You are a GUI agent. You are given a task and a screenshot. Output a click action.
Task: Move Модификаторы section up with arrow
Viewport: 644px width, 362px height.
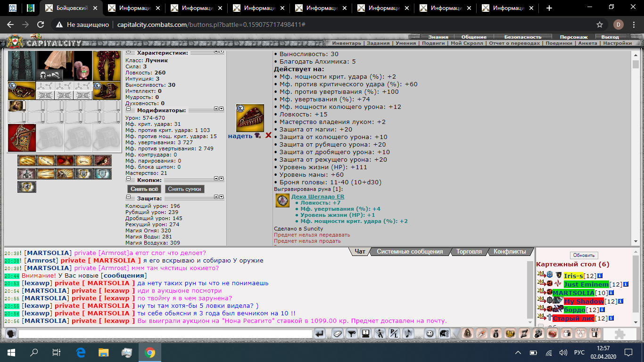pyautogui.click(x=216, y=109)
